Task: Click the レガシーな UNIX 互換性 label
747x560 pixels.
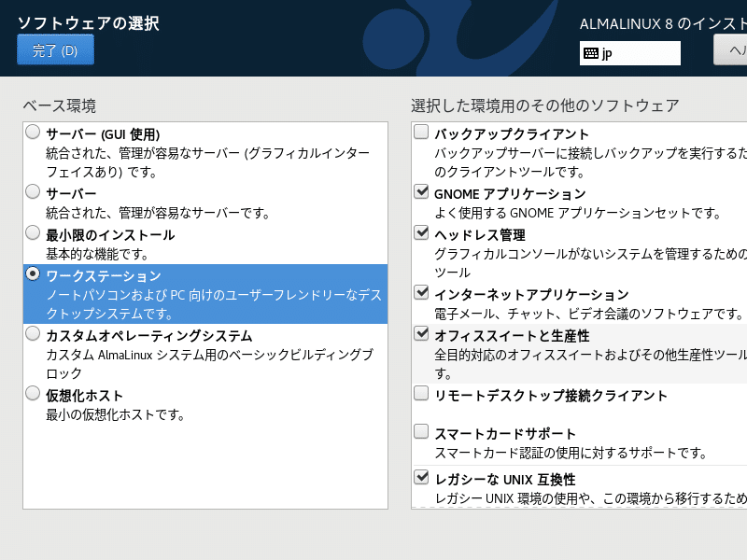Action: (505, 480)
